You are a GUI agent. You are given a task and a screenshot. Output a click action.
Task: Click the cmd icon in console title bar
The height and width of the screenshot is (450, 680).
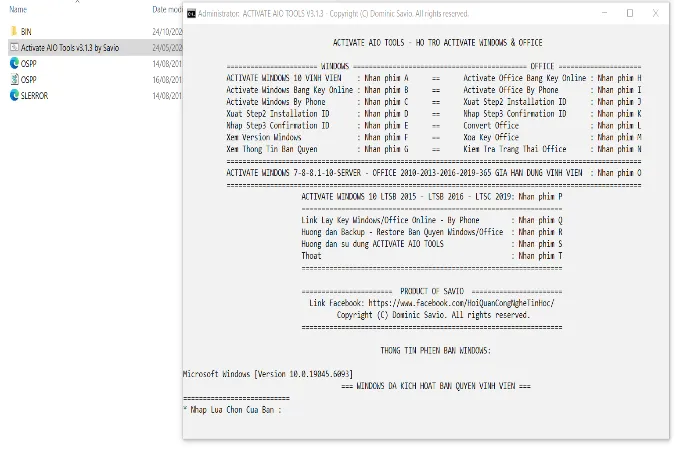(191, 14)
